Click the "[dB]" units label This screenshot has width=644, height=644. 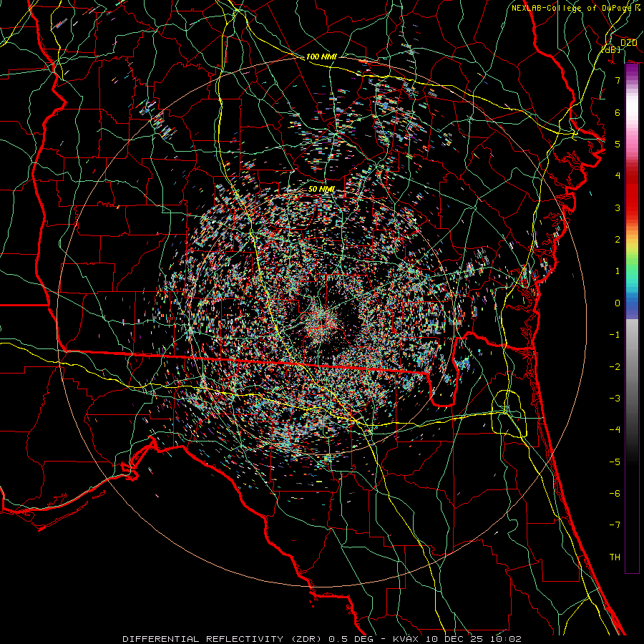click(611, 49)
